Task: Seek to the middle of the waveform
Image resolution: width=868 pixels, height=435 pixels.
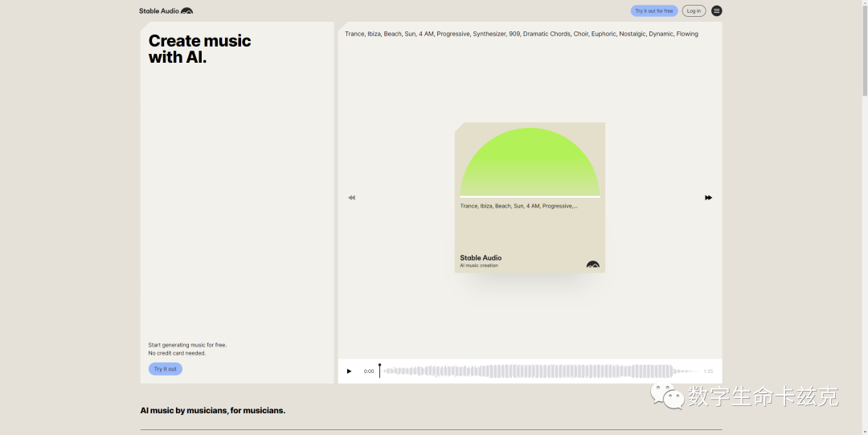Action: click(538, 371)
